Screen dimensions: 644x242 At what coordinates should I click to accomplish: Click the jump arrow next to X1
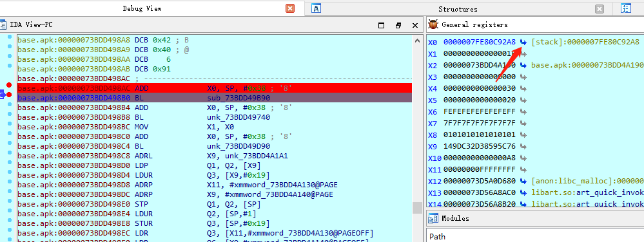coord(523,53)
